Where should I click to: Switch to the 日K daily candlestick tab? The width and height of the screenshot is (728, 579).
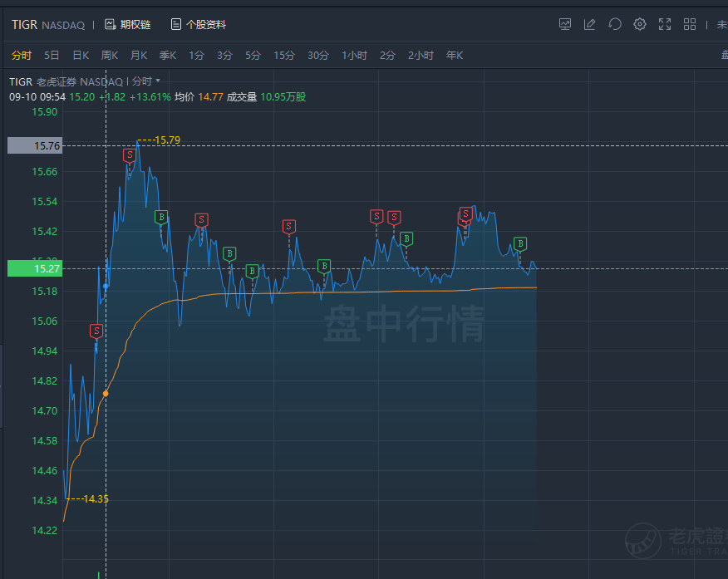[81, 55]
